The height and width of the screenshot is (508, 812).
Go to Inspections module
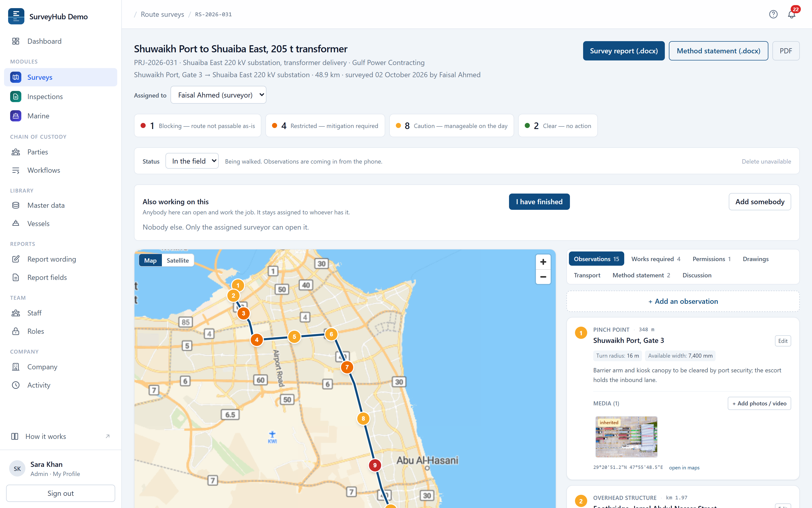pyautogui.click(x=61, y=97)
